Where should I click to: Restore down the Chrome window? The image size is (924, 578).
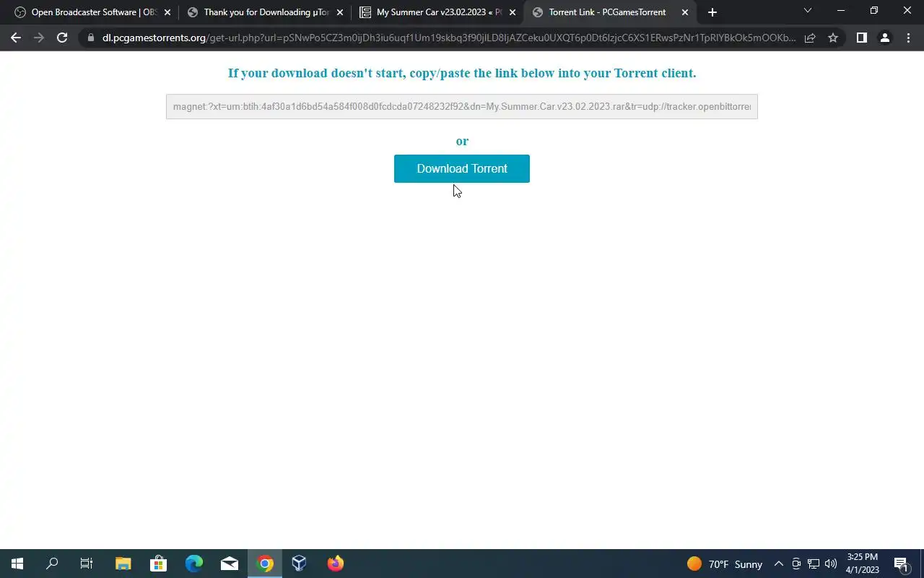[874, 11]
